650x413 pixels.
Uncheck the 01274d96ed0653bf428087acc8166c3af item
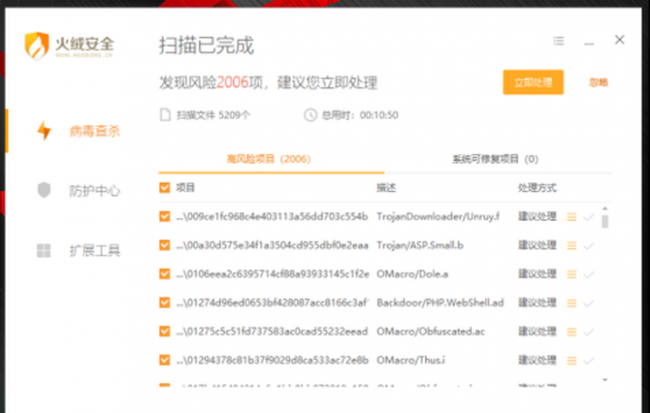pos(165,302)
